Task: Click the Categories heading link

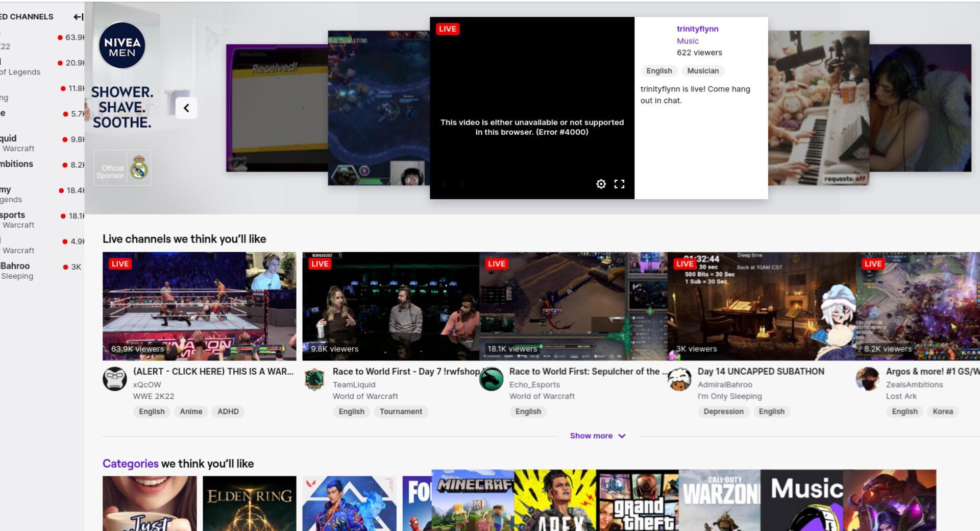Action: click(130, 464)
